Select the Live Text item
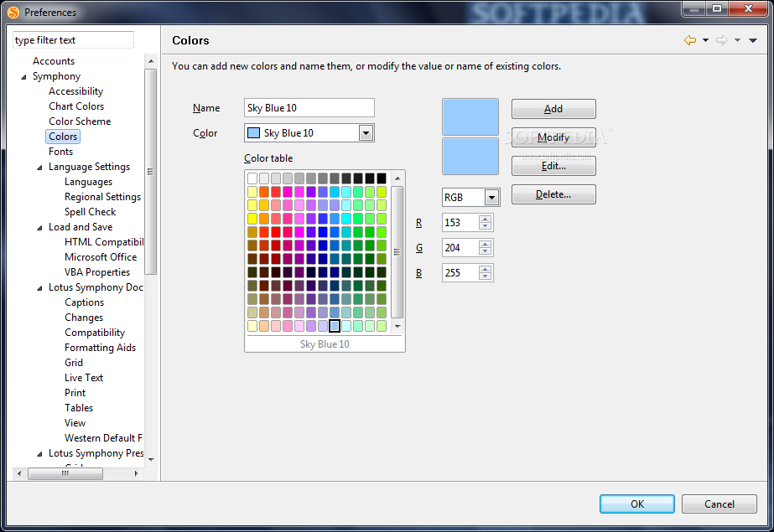Image resolution: width=774 pixels, height=532 pixels. pyautogui.click(x=84, y=378)
